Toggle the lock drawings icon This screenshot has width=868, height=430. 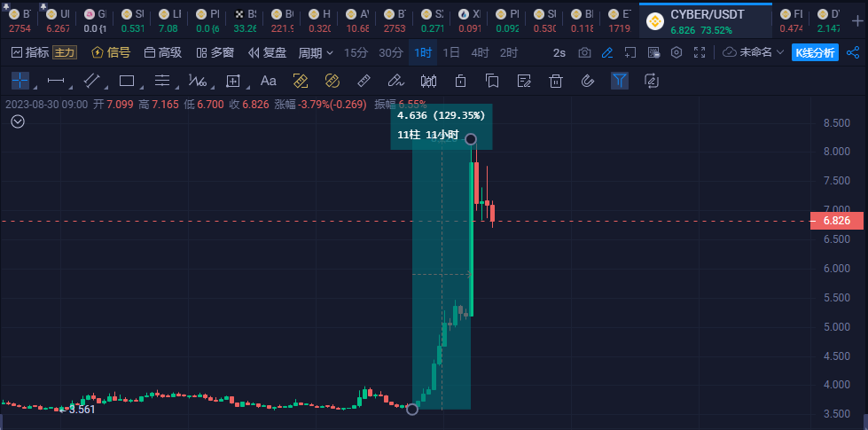pyautogui.click(x=460, y=81)
